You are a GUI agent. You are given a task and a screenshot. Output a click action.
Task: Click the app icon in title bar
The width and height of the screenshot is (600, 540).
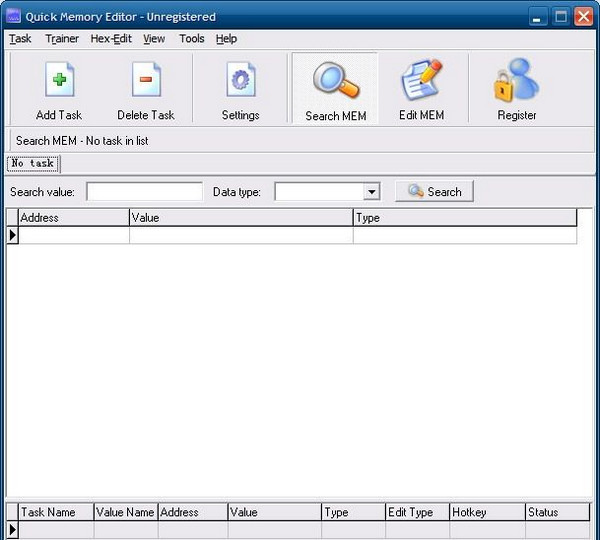[x=14, y=16]
